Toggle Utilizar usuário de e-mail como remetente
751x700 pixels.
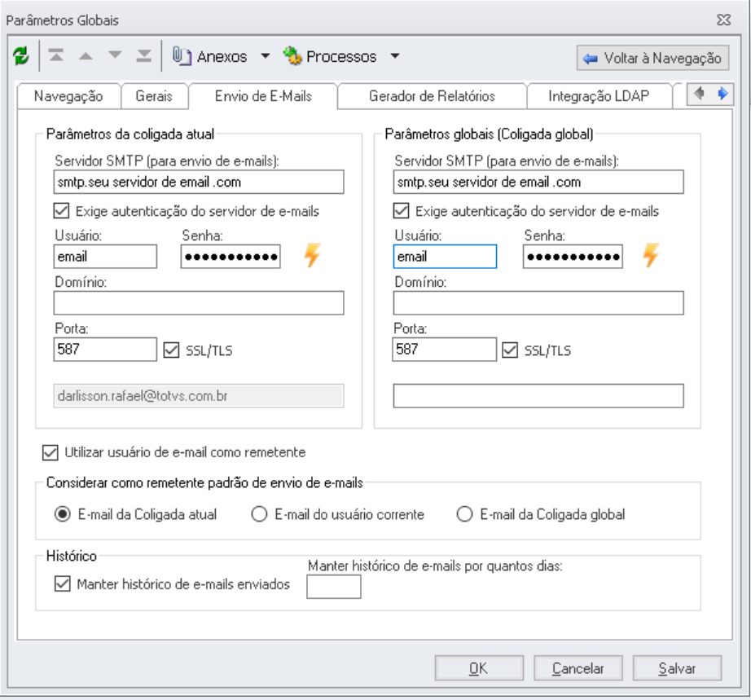[x=51, y=452]
